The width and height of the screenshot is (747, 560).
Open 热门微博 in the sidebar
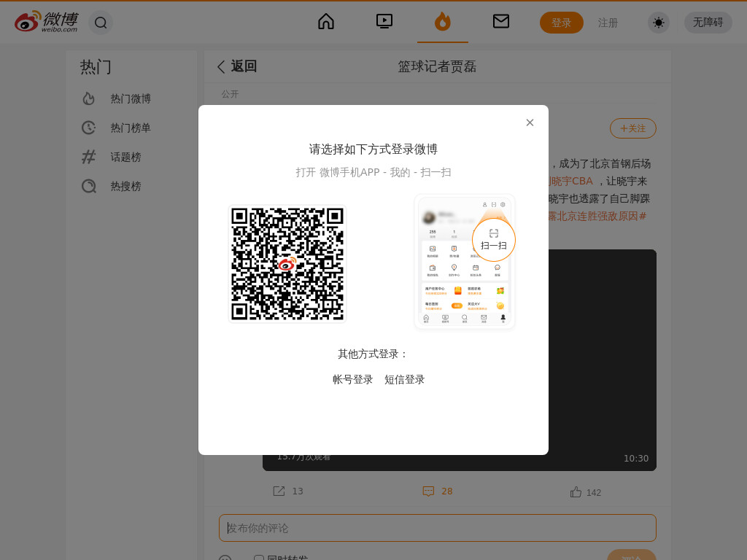131,98
